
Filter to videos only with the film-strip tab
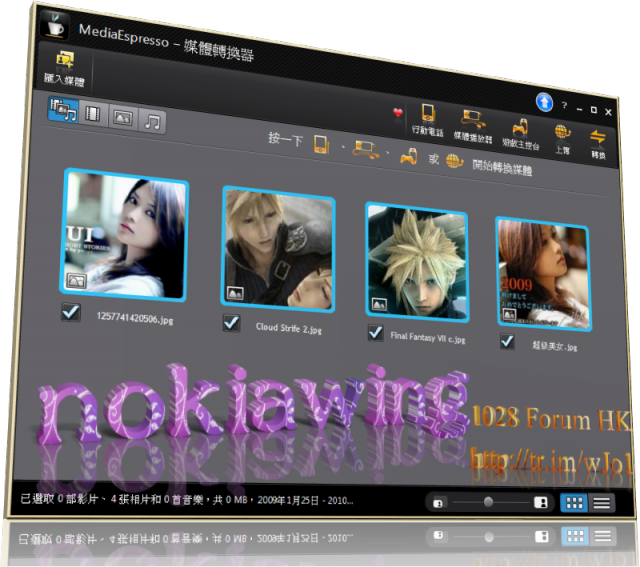(93, 113)
